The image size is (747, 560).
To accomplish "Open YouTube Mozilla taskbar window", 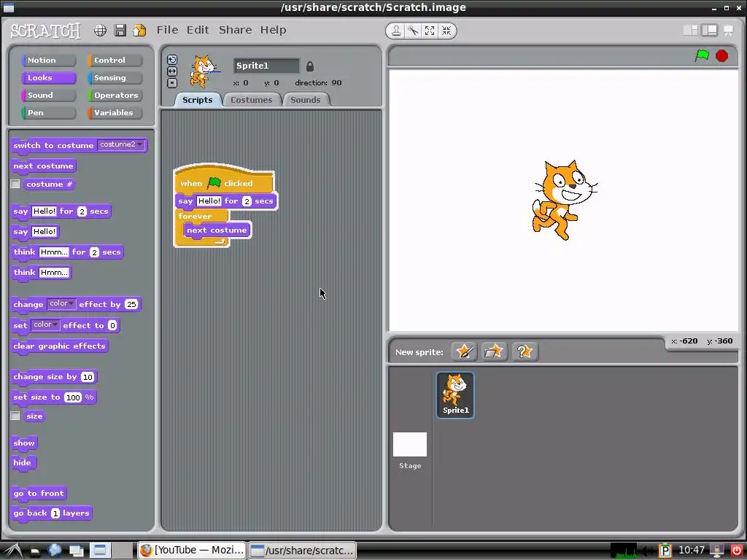I will pos(192,550).
